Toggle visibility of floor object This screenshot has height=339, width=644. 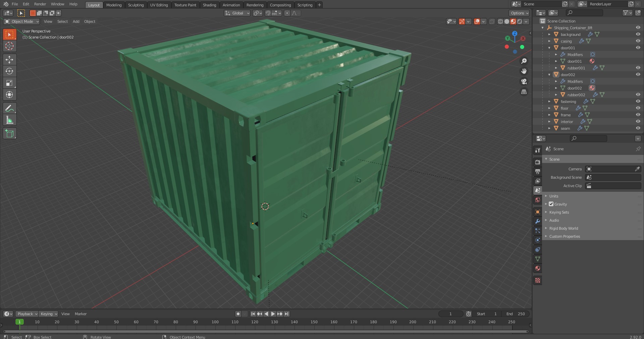638,108
